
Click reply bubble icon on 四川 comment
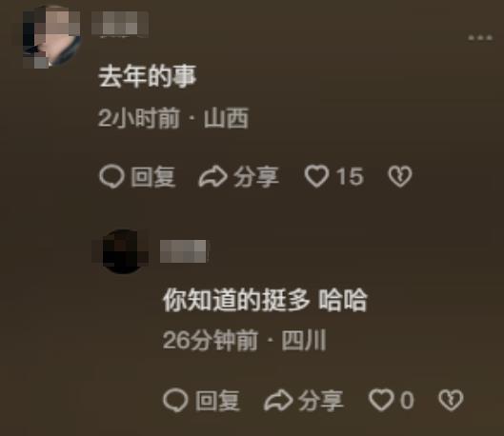pos(175,400)
